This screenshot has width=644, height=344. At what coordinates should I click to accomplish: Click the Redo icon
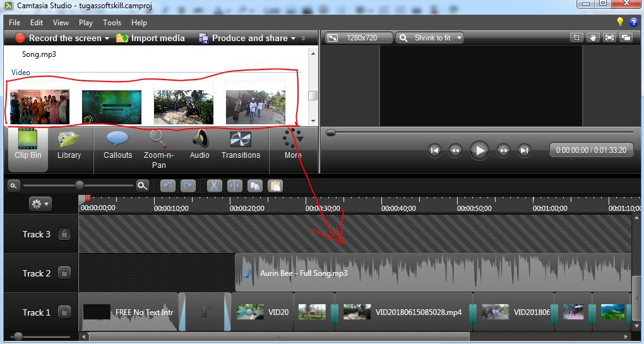(x=188, y=186)
